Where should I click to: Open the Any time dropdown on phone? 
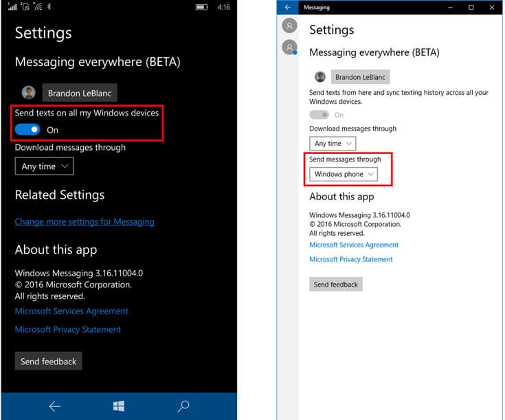pos(44,166)
